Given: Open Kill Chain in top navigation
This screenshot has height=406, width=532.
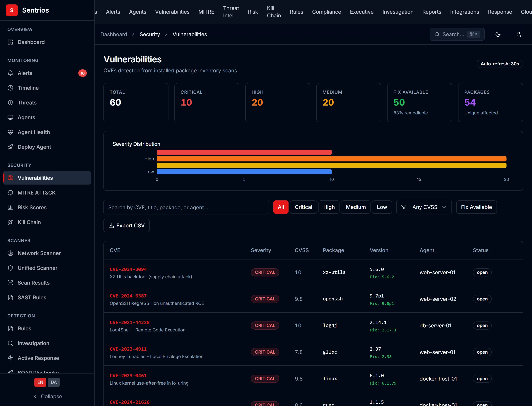Looking at the screenshot, I should point(274,12).
